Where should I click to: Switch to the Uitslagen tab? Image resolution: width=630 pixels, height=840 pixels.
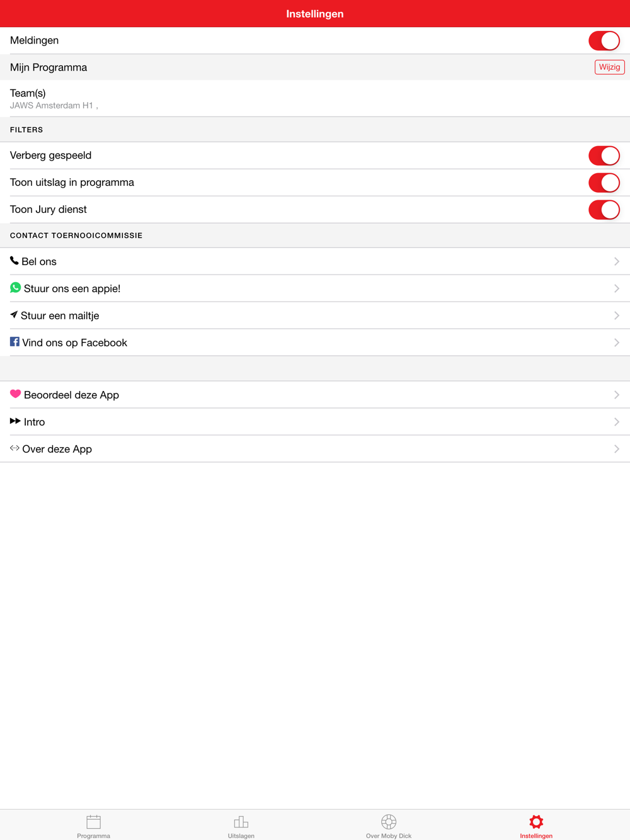point(241,826)
